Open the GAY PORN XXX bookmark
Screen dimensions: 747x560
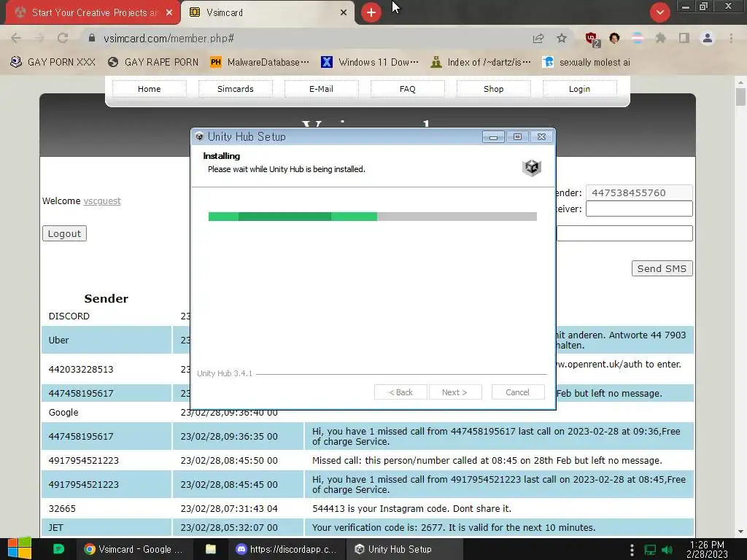(53, 63)
